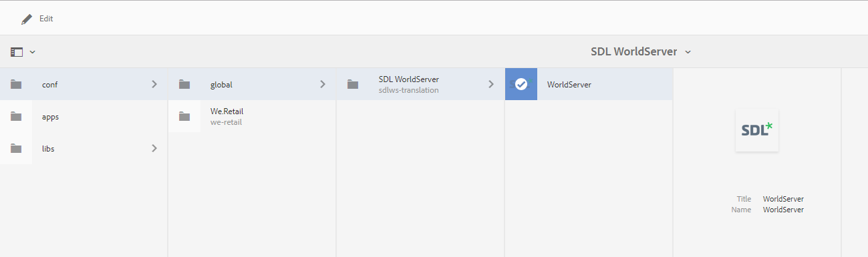868x257 pixels.
Task: Expand the SDL WorldServer row chevron
Action: (490, 84)
